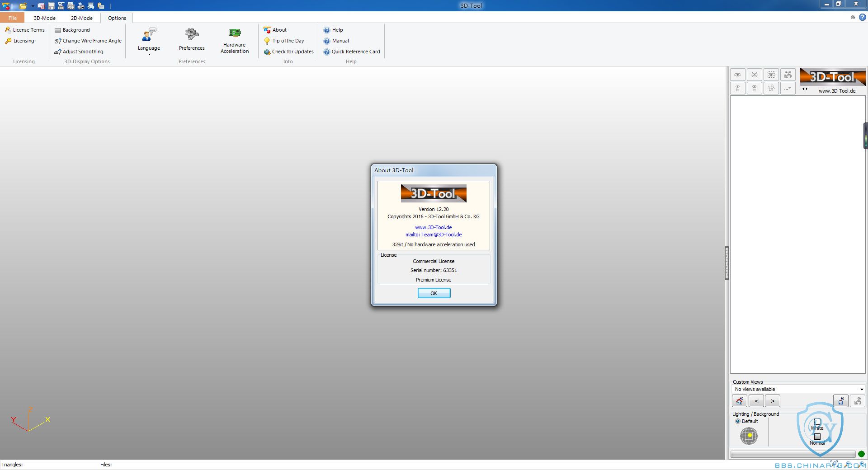Viewport: 868px width, 470px height.
Task: Click the 3D-Tool logo banner
Action: (833, 77)
